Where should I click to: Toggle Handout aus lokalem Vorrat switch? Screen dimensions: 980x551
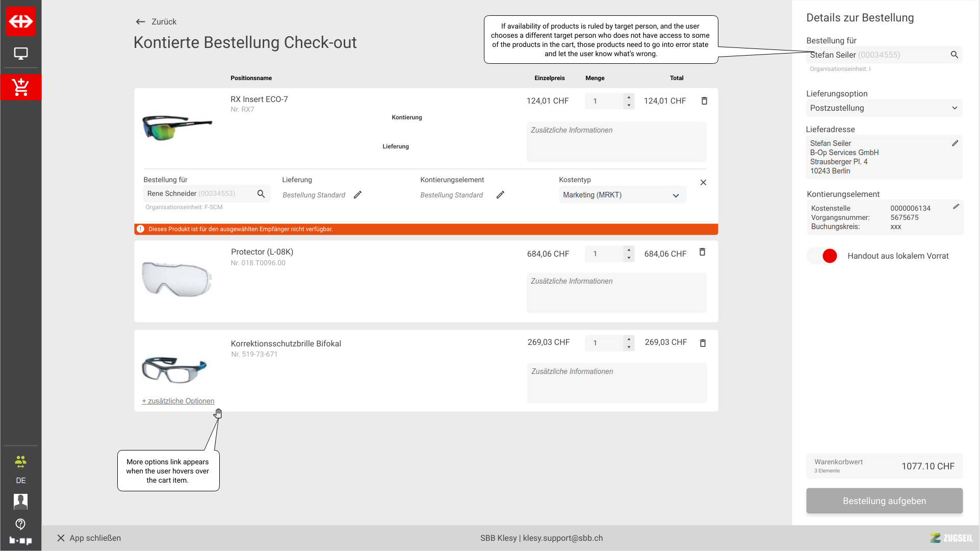822,256
